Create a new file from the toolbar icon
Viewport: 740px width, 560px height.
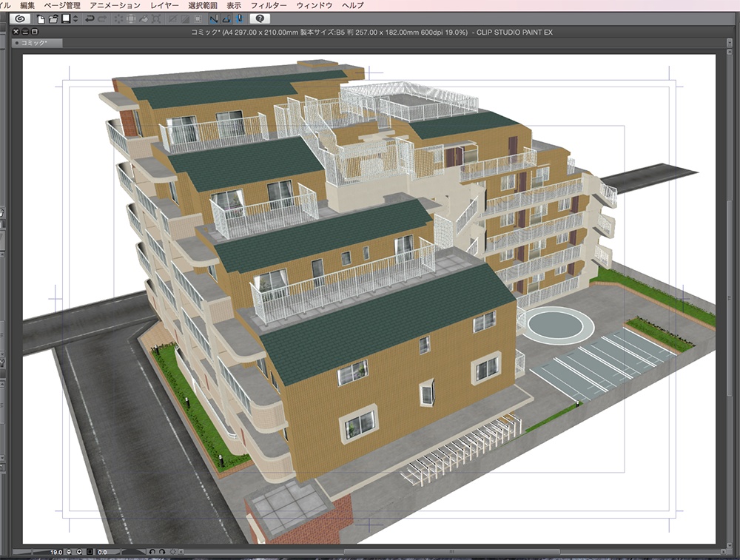coord(41,19)
